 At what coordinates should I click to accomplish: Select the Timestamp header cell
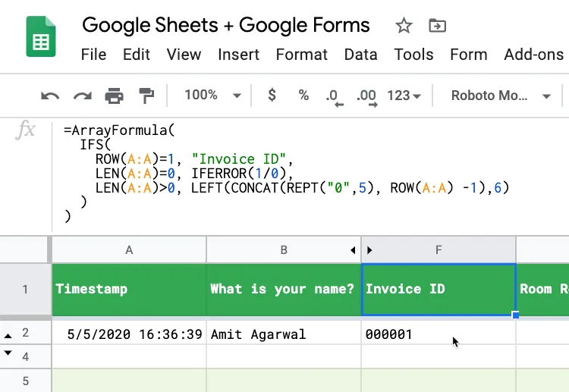click(x=129, y=290)
